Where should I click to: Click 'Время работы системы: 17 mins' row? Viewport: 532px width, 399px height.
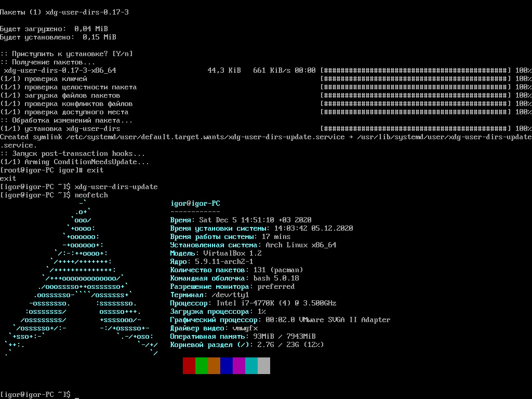coord(230,236)
